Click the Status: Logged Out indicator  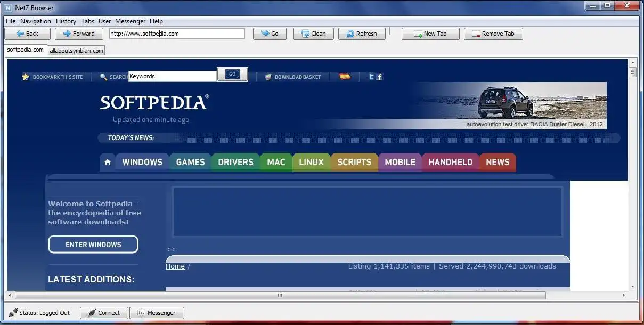click(x=39, y=313)
